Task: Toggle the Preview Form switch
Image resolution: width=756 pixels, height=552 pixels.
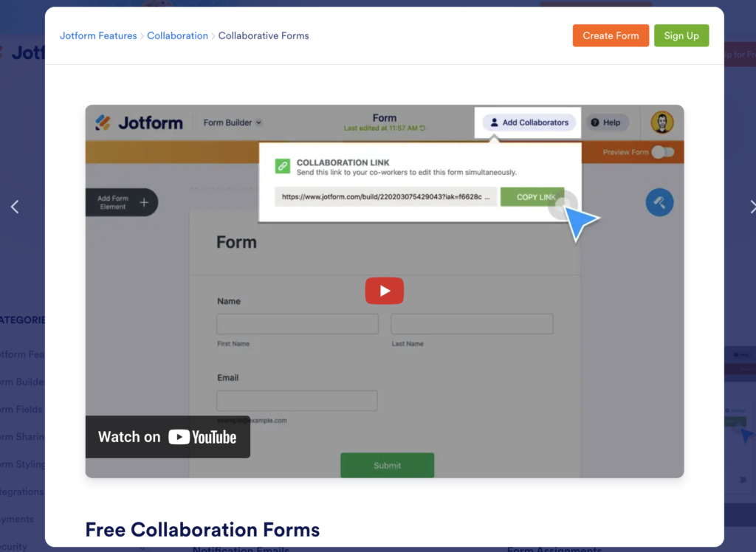Action: coord(662,152)
